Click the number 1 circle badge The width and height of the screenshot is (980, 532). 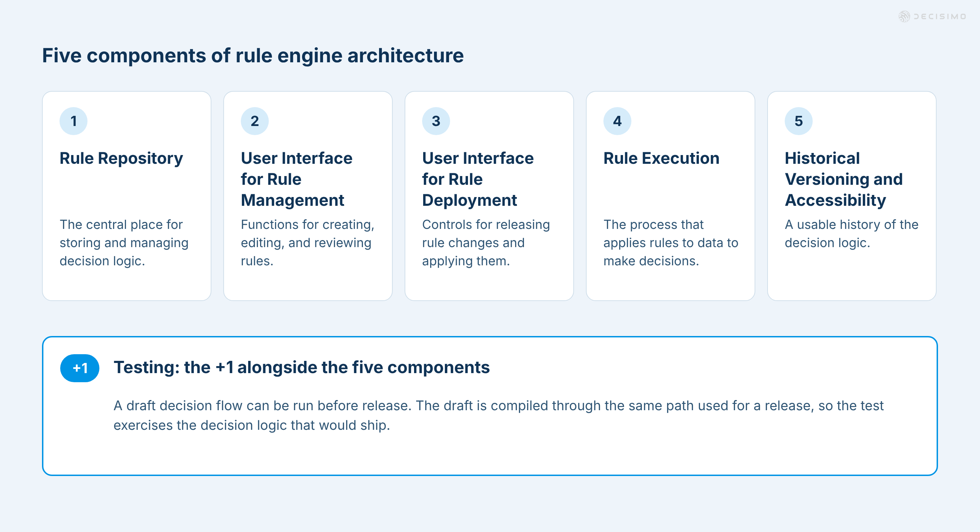tap(73, 121)
